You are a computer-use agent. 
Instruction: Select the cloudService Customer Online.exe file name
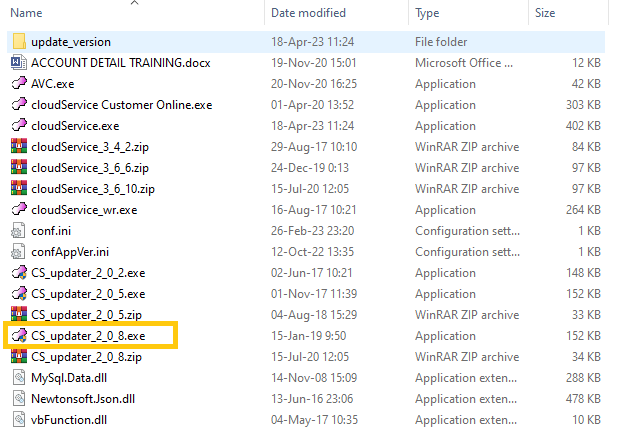[121, 105]
